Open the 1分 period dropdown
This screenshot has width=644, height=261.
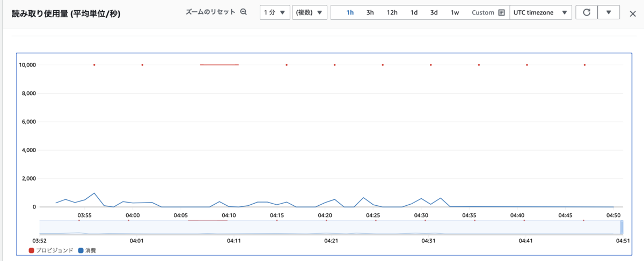pos(275,12)
